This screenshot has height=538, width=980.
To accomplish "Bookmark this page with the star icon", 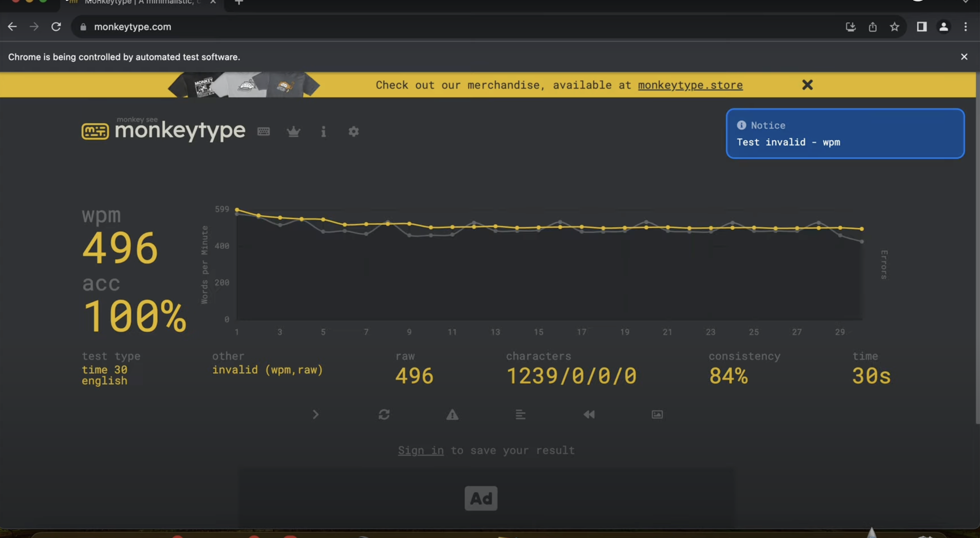I will (x=894, y=27).
